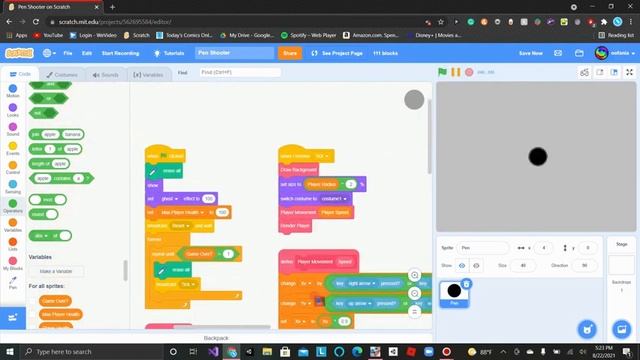Delete the Pen sprite with trash icon
Image resolution: width=640 pixels, height=360 pixels.
point(467,284)
